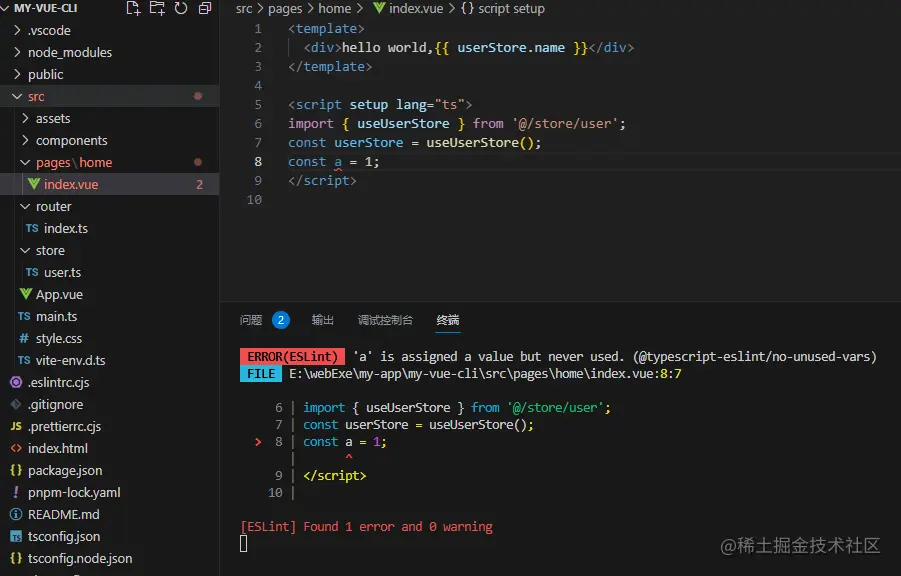Click the HTML icon beside index.html
The height and width of the screenshot is (576, 901).
[x=16, y=448]
